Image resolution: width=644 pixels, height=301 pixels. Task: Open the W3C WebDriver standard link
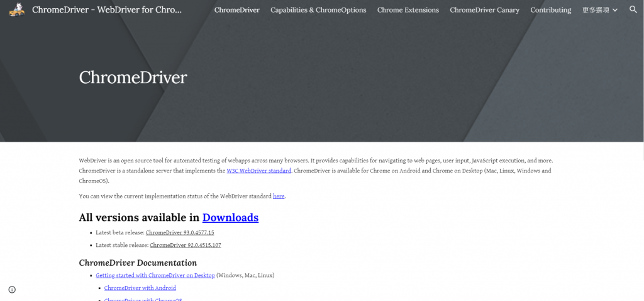click(x=258, y=171)
